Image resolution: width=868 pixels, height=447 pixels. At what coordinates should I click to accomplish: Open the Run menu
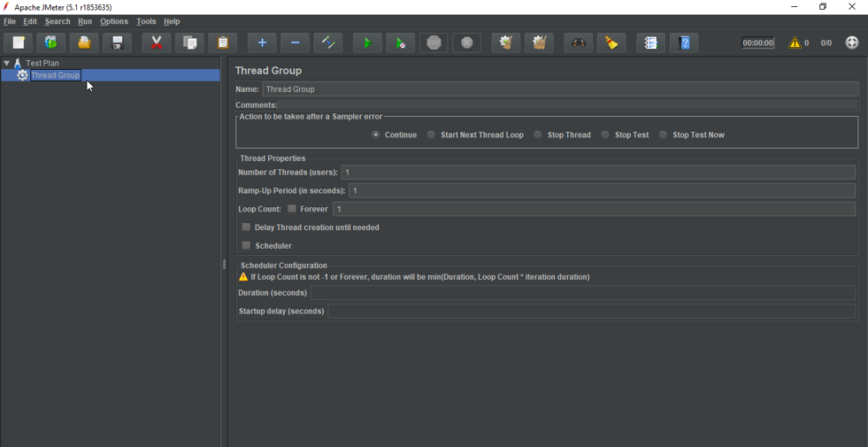click(85, 21)
